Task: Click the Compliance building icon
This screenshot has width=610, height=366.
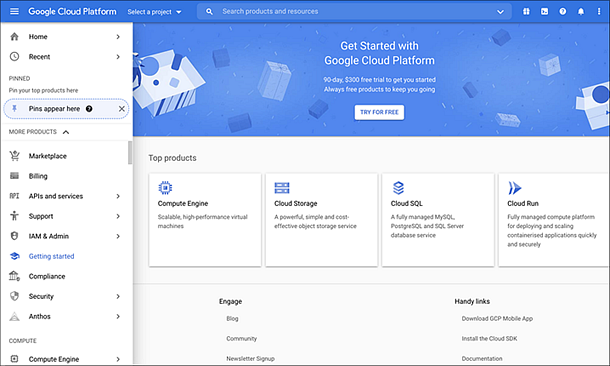Action: click(x=14, y=276)
